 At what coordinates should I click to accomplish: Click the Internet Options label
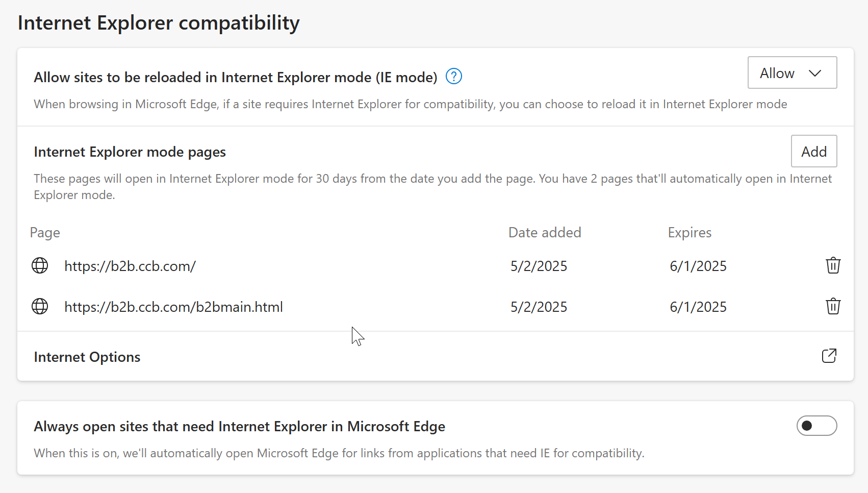tap(87, 357)
